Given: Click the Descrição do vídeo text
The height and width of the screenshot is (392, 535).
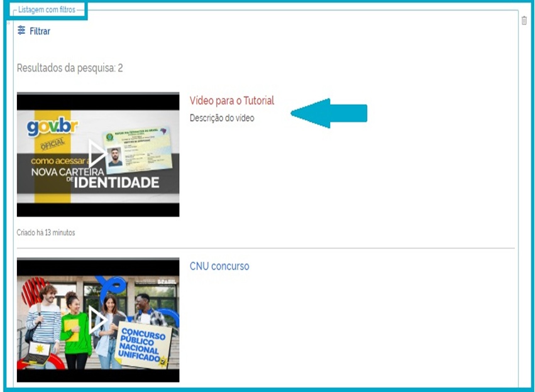Looking at the screenshot, I should (x=222, y=117).
